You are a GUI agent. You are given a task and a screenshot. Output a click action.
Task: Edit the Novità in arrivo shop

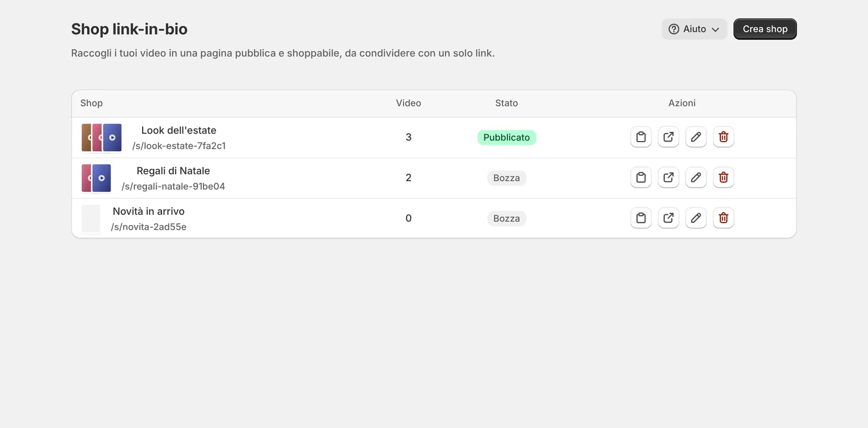coord(696,218)
